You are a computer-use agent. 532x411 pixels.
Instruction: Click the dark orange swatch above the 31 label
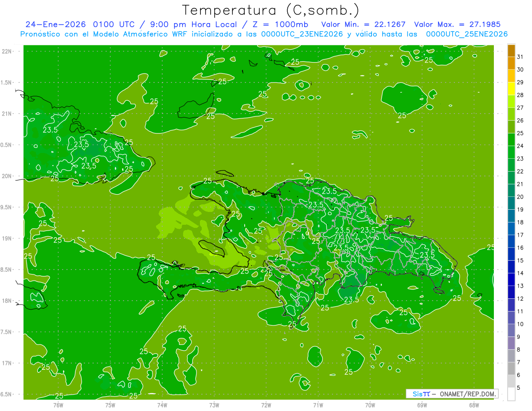pyautogui.click(x=512, y=51)
